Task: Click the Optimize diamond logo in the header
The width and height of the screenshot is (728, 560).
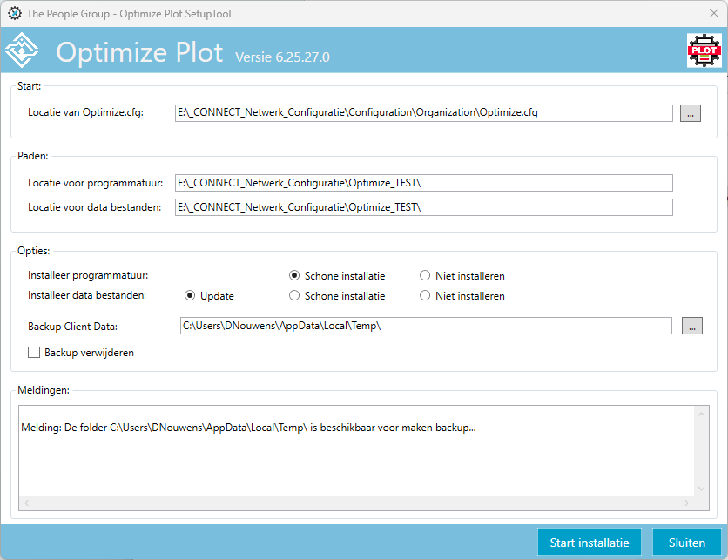Action: 22,51
